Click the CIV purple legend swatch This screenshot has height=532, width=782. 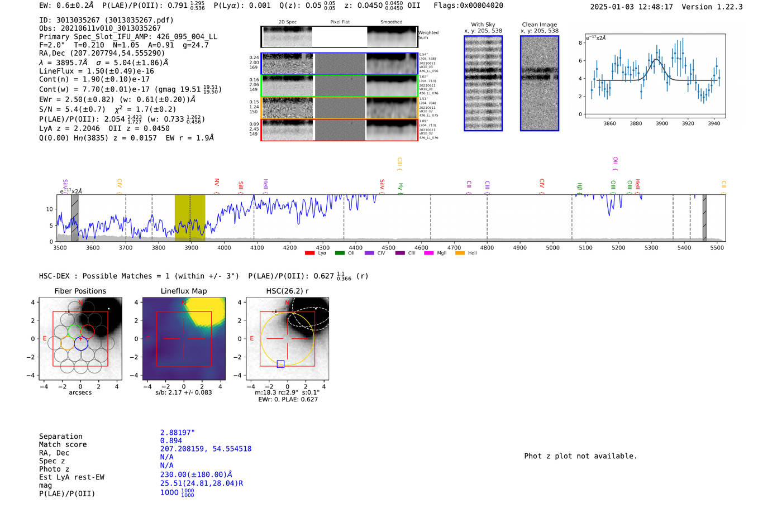369,253
